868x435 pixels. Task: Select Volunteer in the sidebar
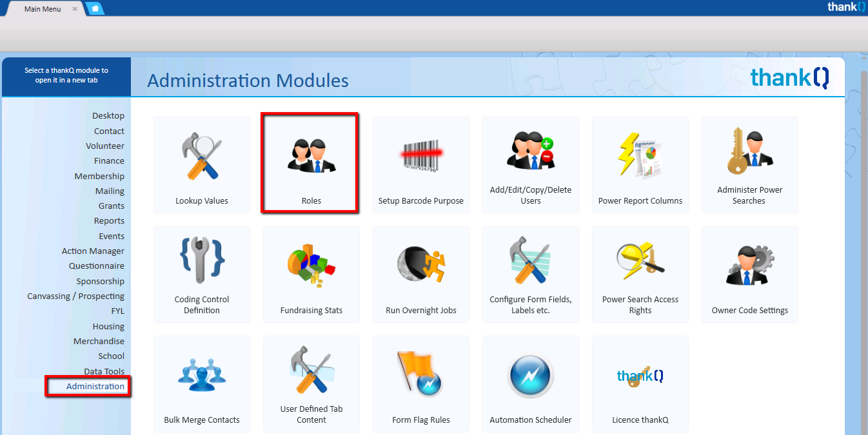pyautogui.click(x=105, y=146)
